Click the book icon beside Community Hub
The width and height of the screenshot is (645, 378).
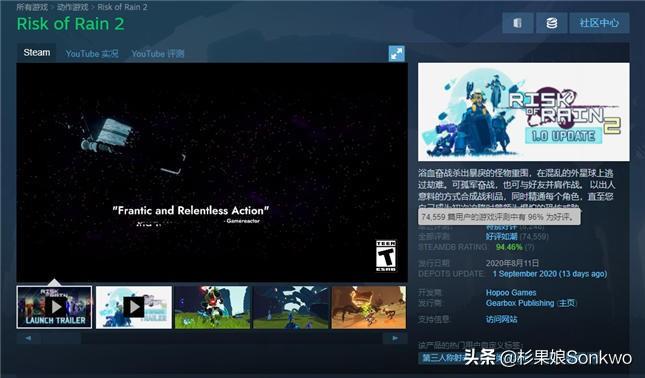(x=518, y=23)
